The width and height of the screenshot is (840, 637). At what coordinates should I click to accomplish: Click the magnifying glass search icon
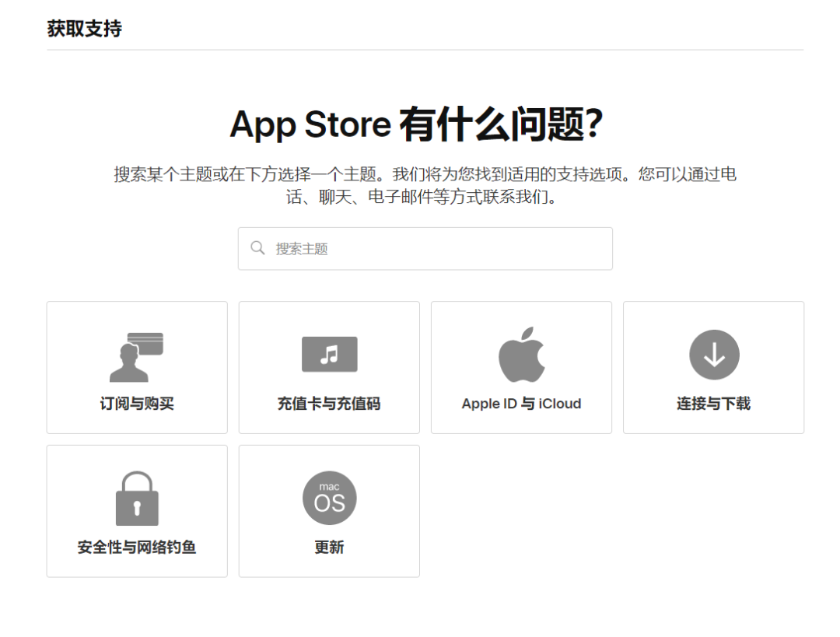coord(257,248)
